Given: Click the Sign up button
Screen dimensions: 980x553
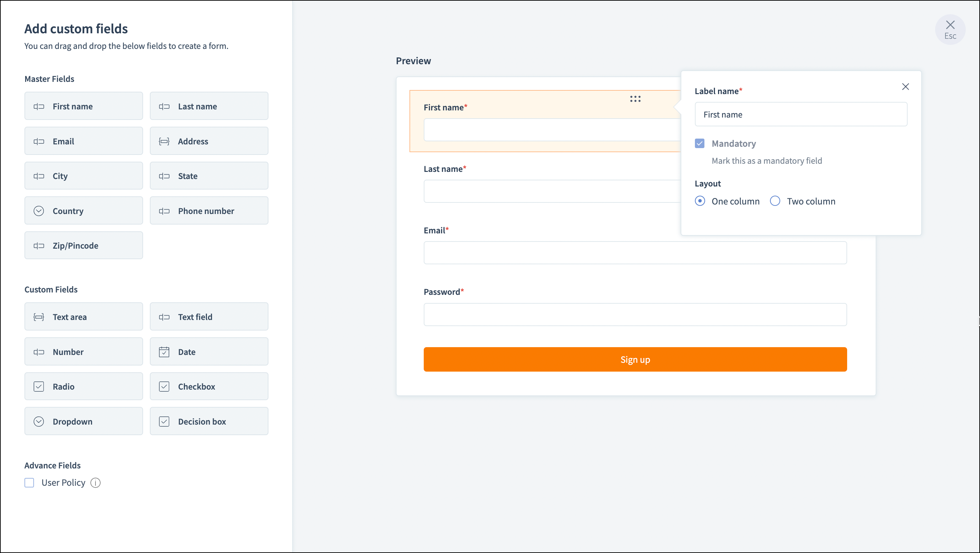Looking at the screenshot, I should tap(635, 359).
